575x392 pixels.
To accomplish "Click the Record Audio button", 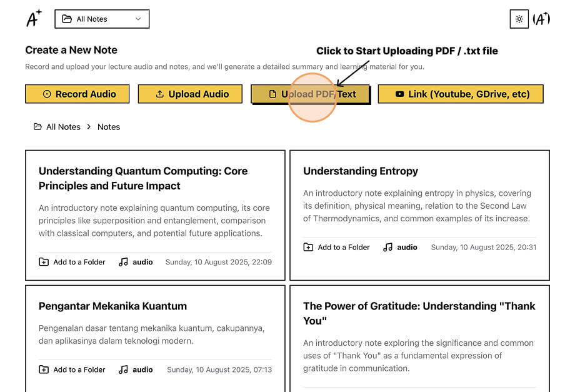I will pyautogui.click(x=77, y=94).
